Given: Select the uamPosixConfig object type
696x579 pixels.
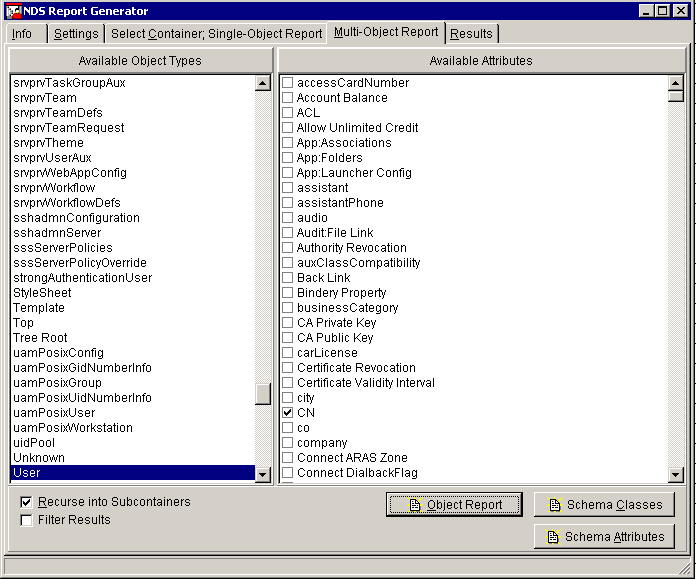Looking at the screenshot, I should click(133, 353).
